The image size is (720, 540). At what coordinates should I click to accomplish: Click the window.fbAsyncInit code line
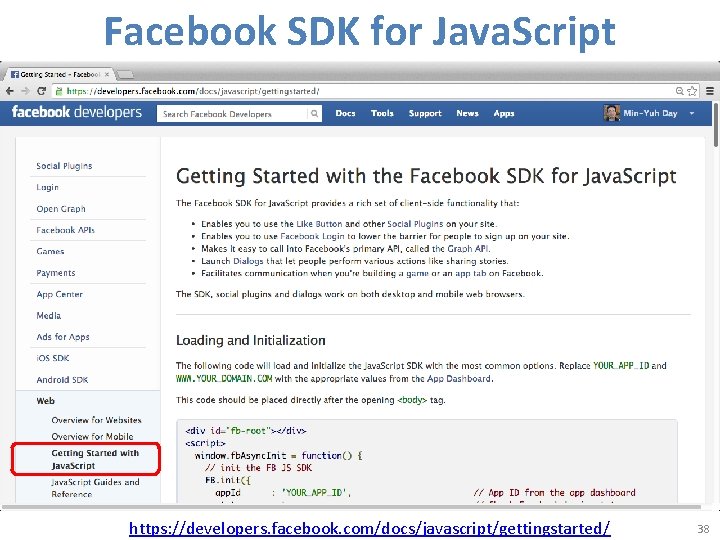tap(278, 456)
